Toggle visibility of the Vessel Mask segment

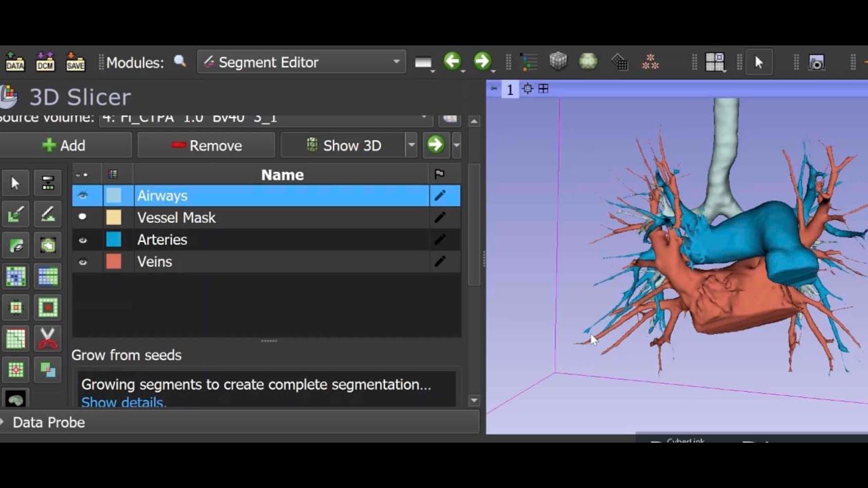click(83, 218)
